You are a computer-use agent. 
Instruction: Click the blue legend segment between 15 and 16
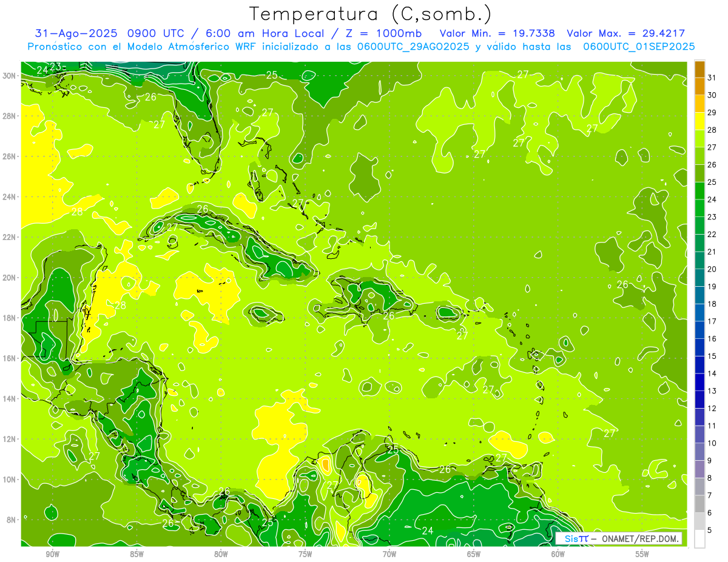point(699,347)
